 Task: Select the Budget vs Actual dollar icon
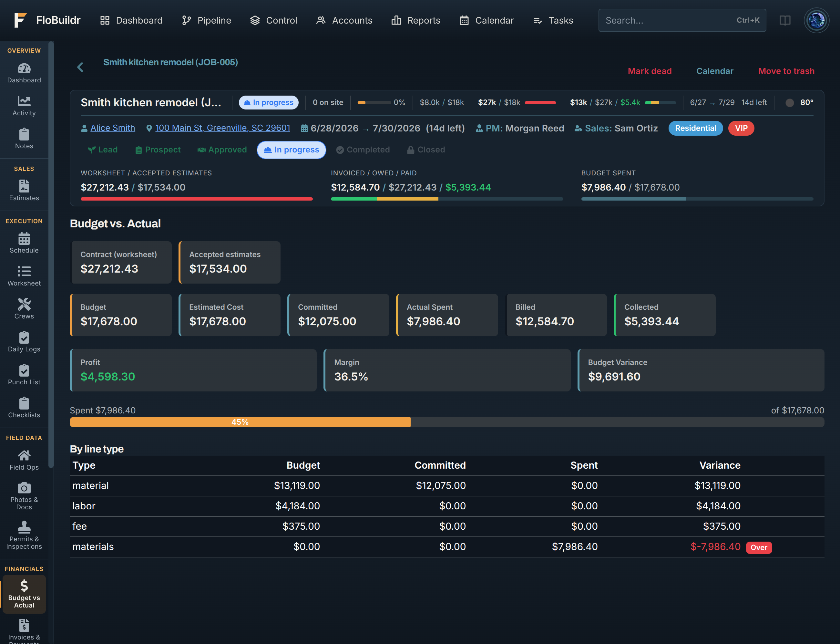point(24,586)
